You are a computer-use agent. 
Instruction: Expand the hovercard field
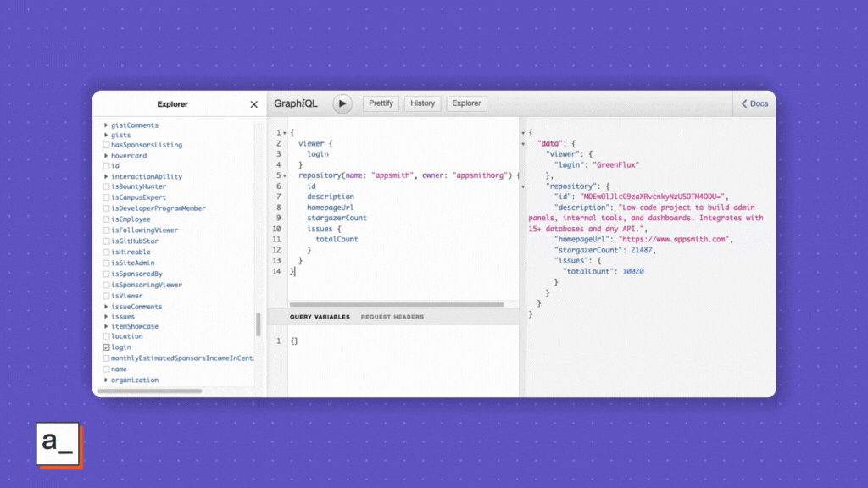pyautogui.click(x=106, y=156)
